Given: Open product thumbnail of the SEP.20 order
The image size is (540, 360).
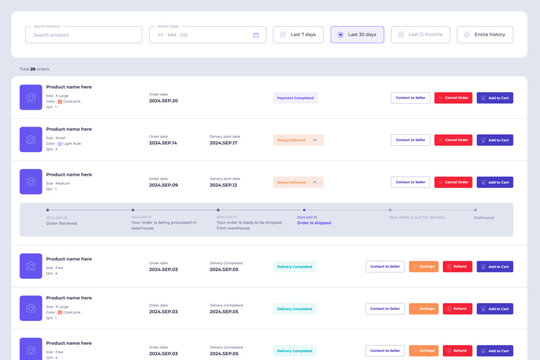Looking at the screenshot, I should point(31,97).
